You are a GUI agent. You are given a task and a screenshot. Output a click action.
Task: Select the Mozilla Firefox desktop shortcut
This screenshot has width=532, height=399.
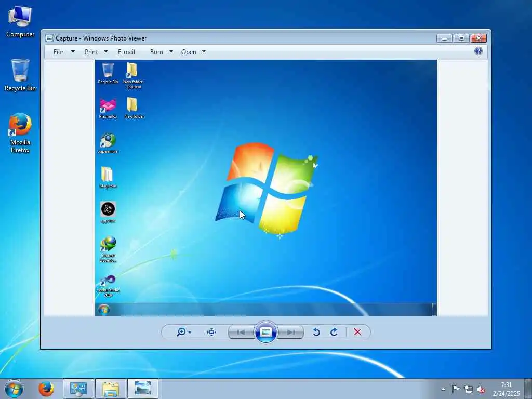(x=20, y=133)
